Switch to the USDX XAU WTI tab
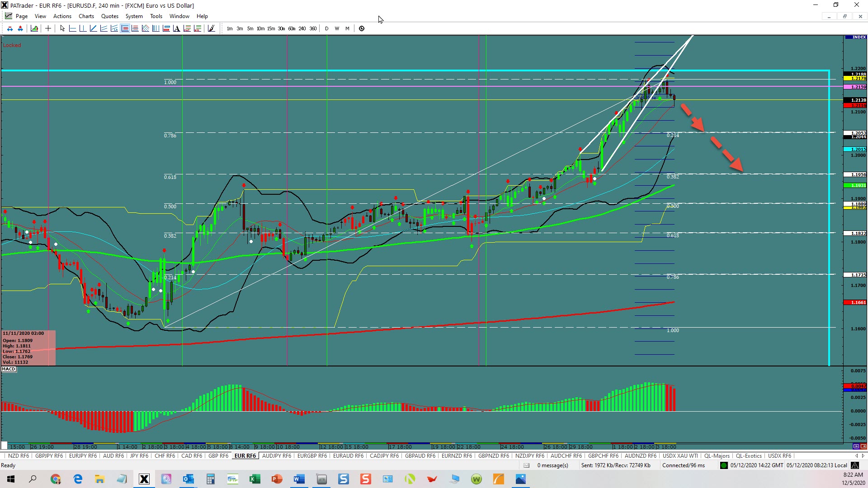This screenshot has height=488, width=868. click(680, 456)
